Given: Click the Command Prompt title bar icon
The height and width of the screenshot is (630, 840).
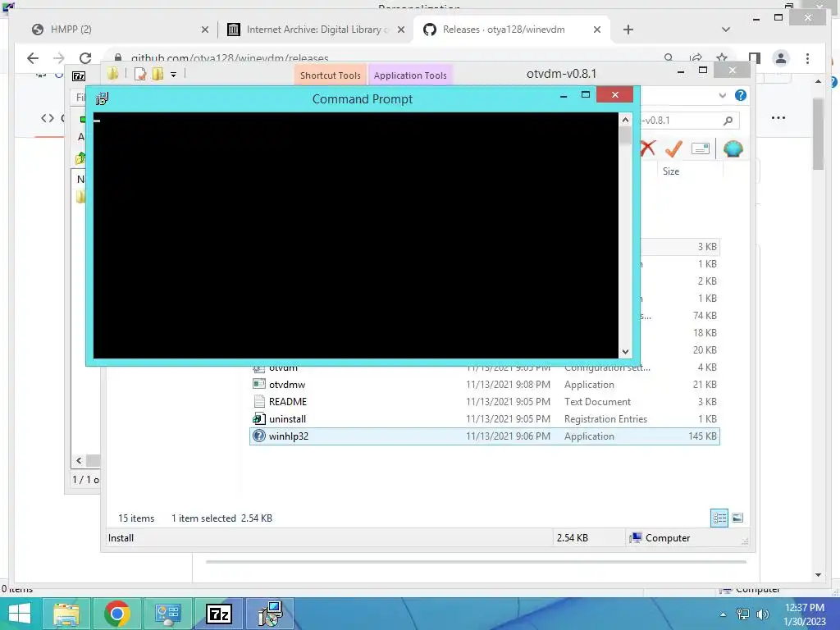Looking at the screenshot, I should [102, 98].
